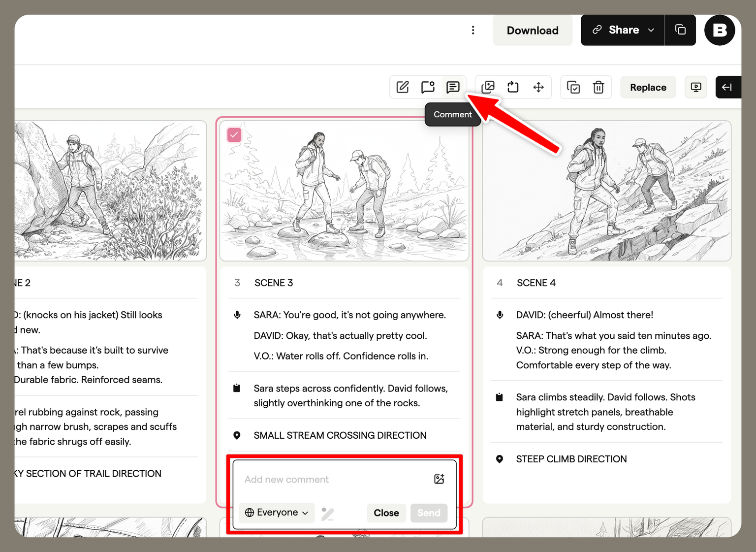Click the rotate frame icon
Viewport: 756px width, 552px height.
513,87
